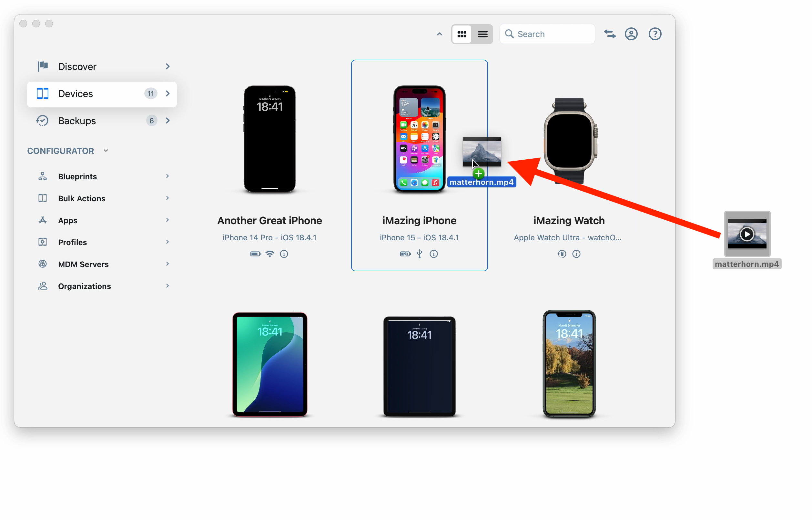Show info for Another Great iPhone
812x520 pixels.
(x=284, y=254)
